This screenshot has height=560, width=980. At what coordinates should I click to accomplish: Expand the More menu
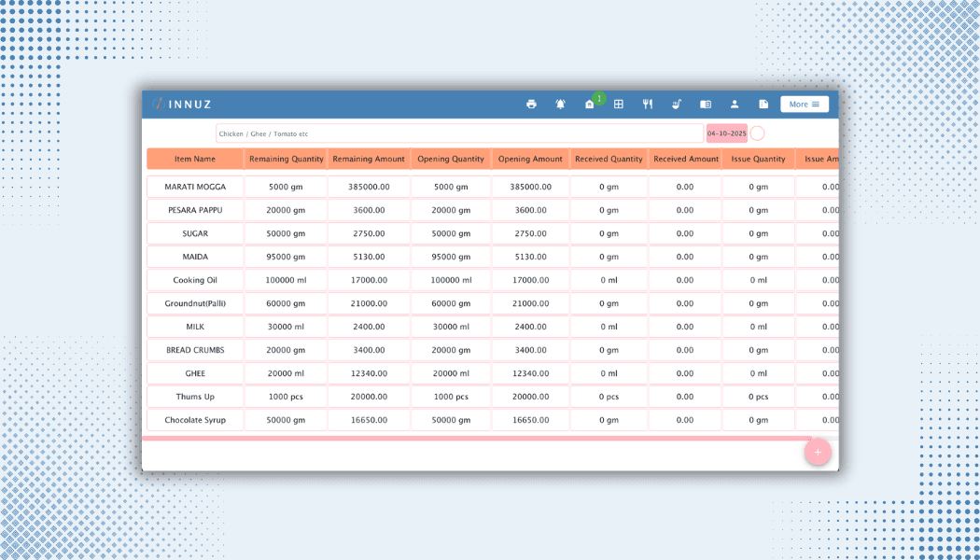click(x=804, y=105)
